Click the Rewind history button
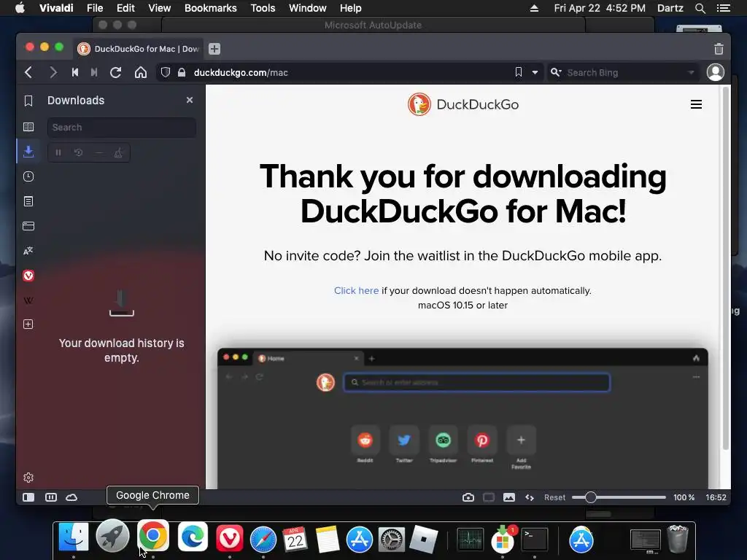 tap(75, 72)
